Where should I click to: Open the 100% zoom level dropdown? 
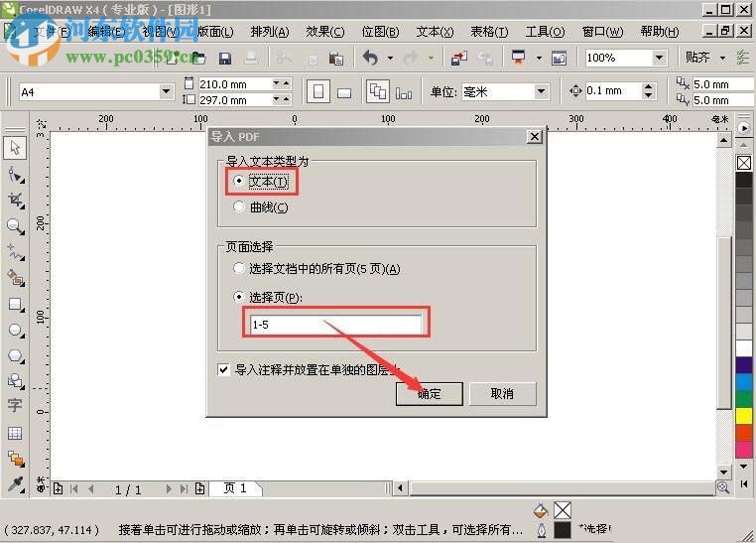pyautogui.click(x=659, y=58)
